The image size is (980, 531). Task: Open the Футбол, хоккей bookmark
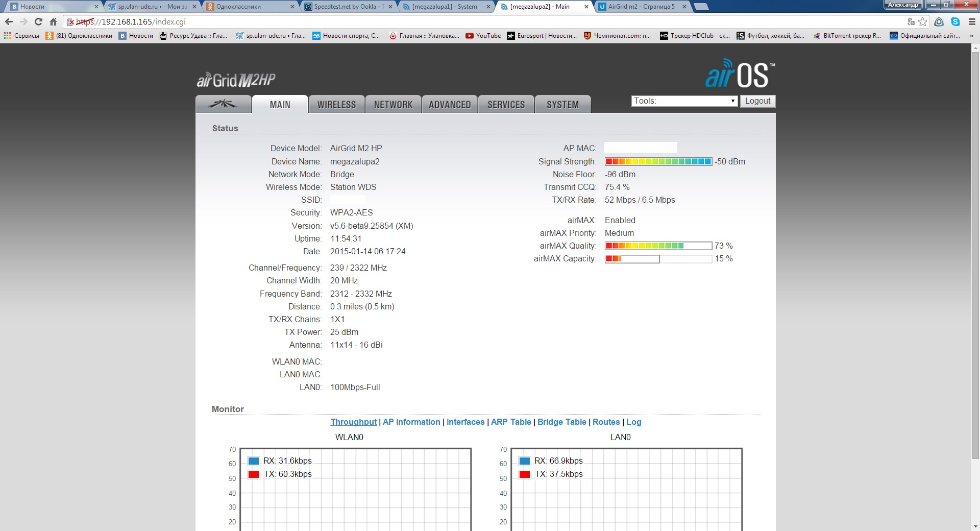pyautogui.click(x=770, y=36)
